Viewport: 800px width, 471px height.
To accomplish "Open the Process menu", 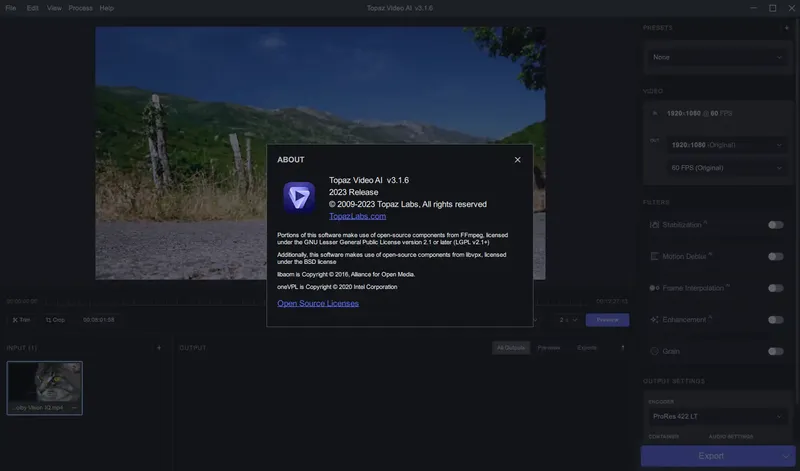I will [81, 8].
